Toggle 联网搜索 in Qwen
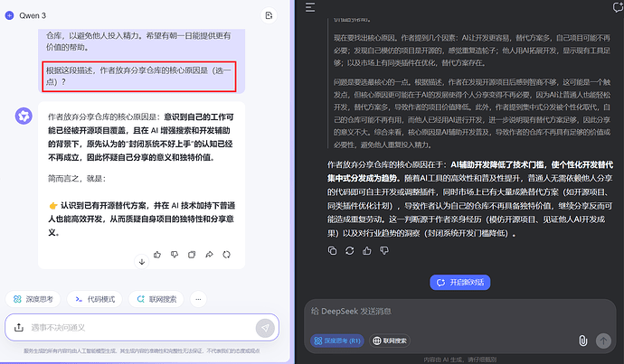 (156, 299)
